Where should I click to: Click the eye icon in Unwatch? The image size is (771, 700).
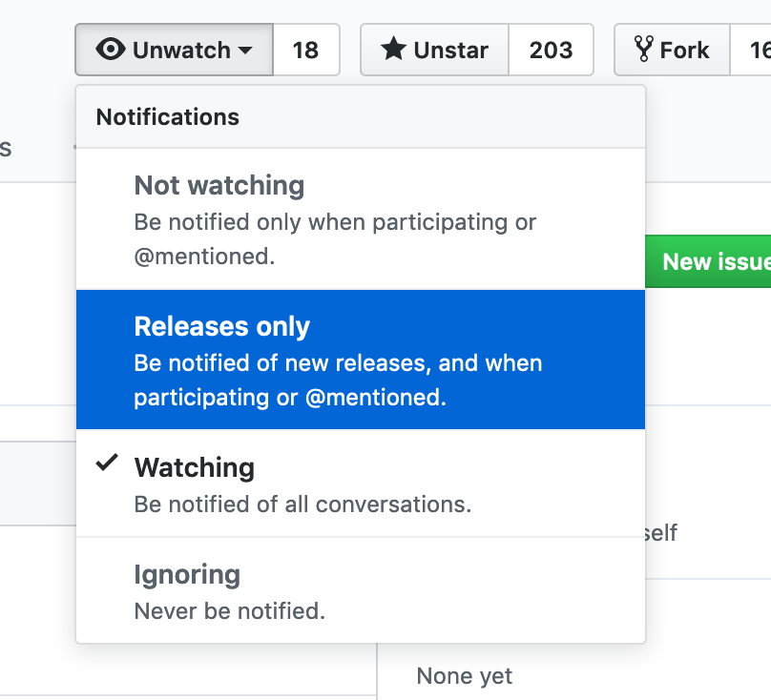(111, 50)
